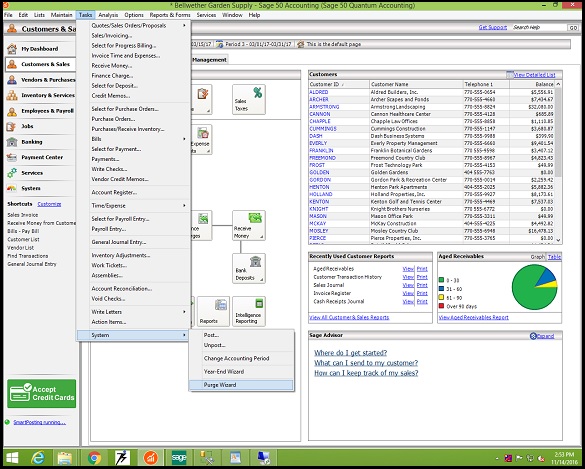
Task: Sort by Customer ID column header
Action: click(339, 84)
